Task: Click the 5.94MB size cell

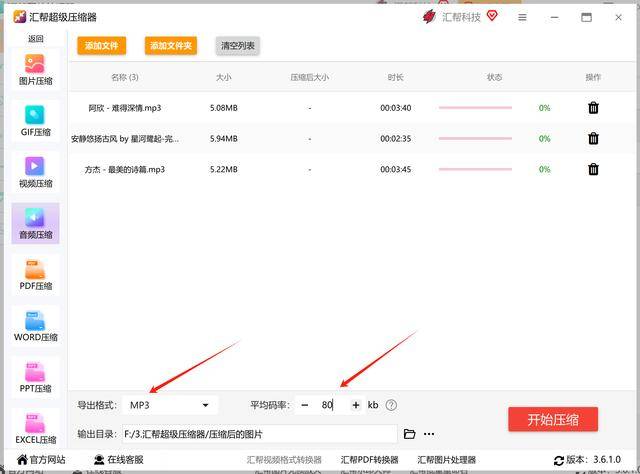Action: (x=224, y=138)
